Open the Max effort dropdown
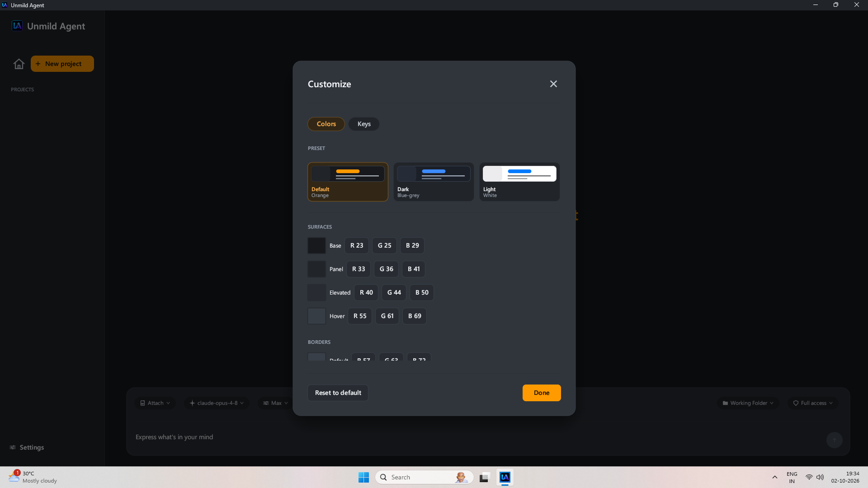 click(275, 403)
